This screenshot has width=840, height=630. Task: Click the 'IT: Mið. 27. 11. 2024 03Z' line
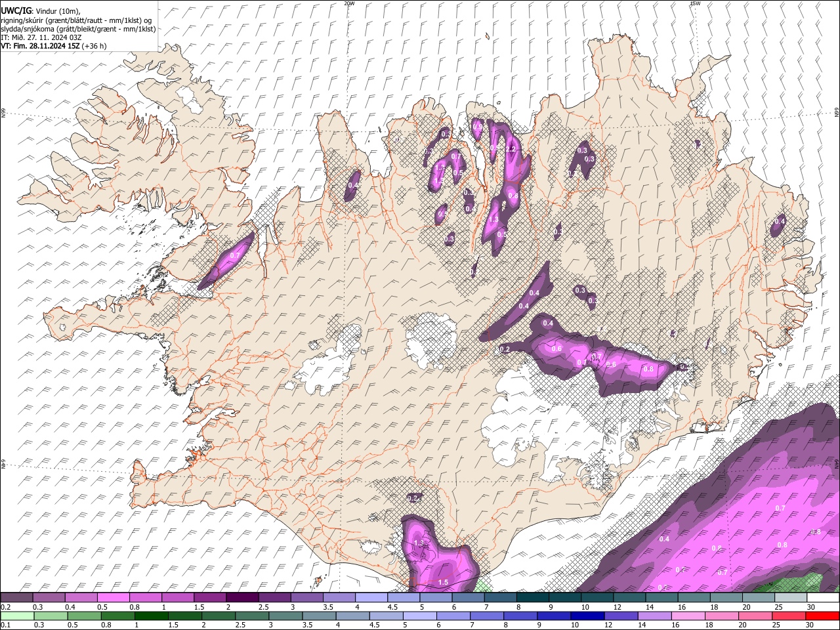click(x=41, y=37)
